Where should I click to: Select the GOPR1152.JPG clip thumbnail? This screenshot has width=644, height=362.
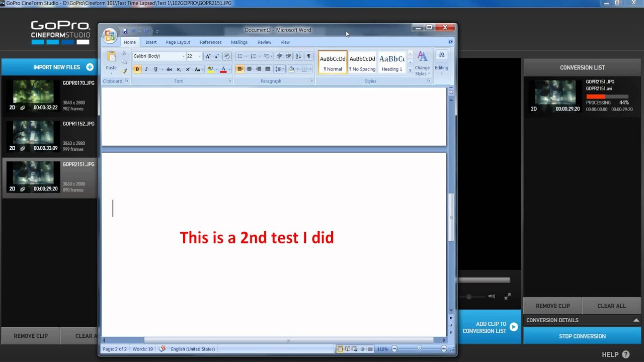[x=33, y=136]
